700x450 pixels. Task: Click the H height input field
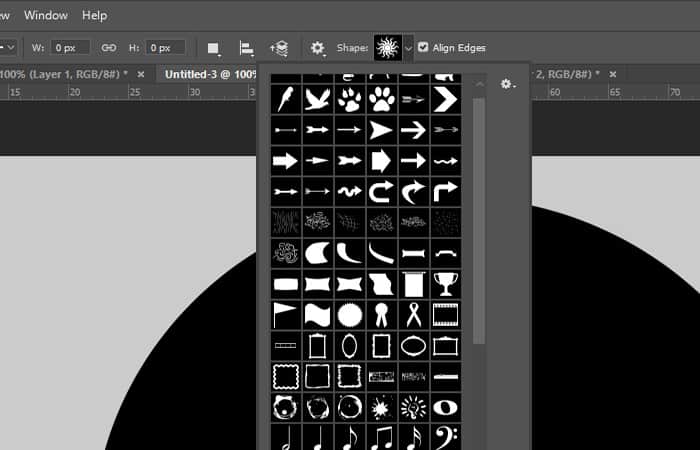pyautogui.click(x=165, y=48)
